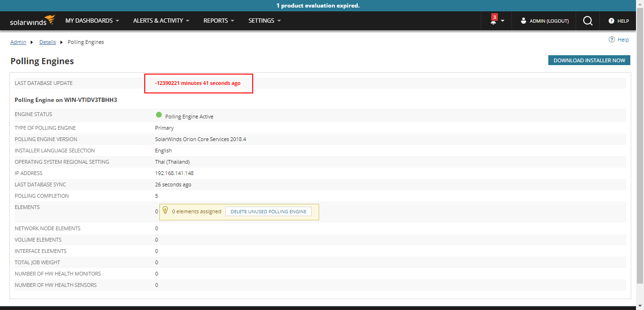
Task: Click the English installer language value
Action: pos(163,151)
